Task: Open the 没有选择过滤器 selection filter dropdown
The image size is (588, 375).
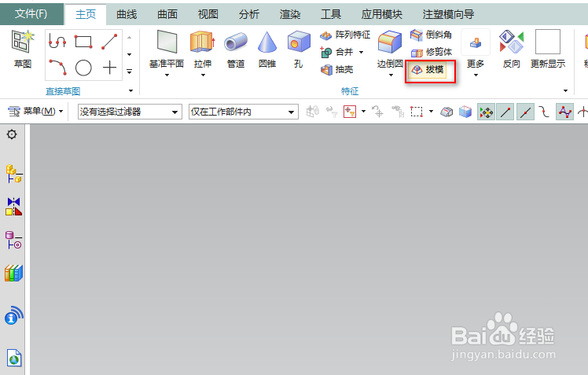Action: click(x=130, y=112)
